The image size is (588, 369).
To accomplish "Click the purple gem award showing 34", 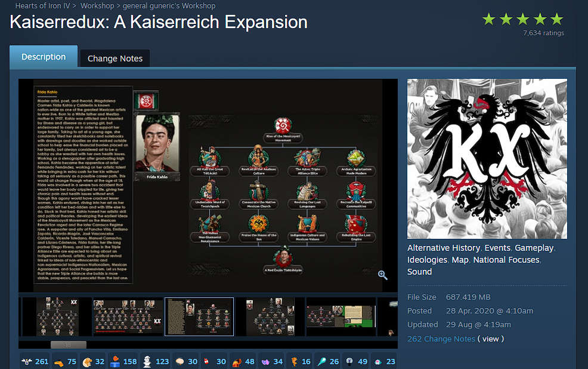I will coord(264,361).
